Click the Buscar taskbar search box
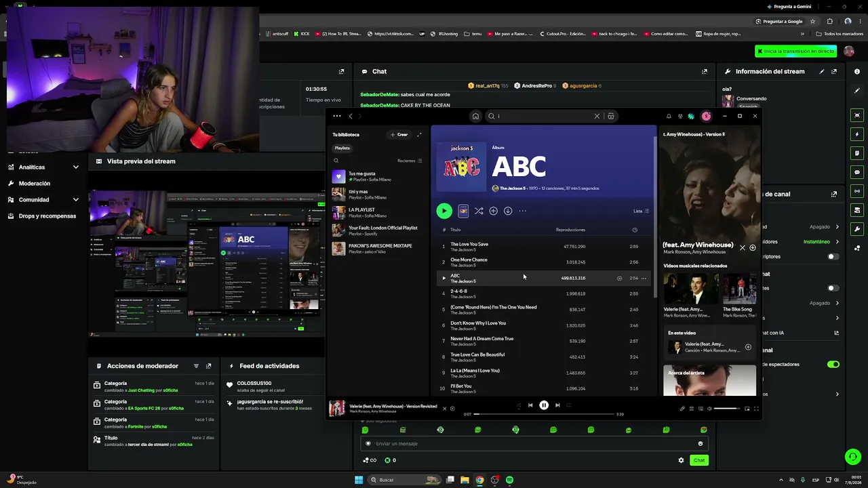 click(x=405, y=480)
